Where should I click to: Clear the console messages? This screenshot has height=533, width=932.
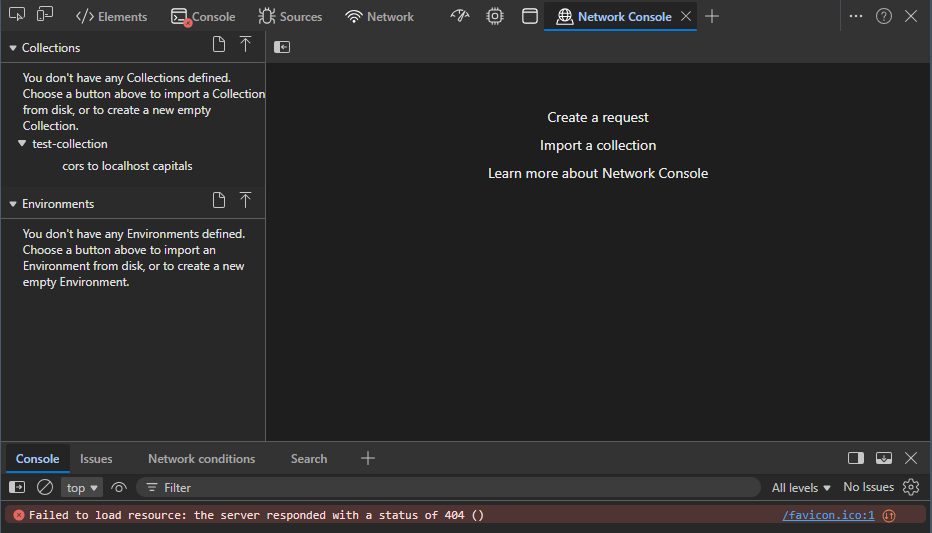pos(45,487)
